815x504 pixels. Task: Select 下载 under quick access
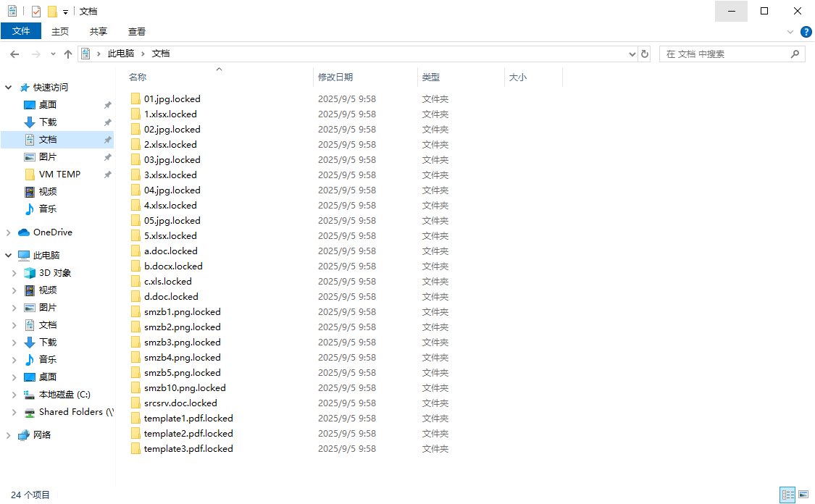tap(48, 122)
